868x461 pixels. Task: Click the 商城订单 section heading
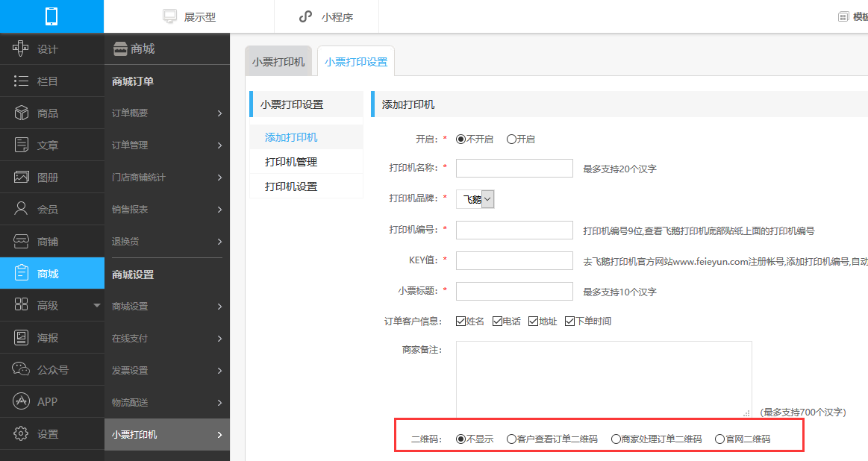133,81
